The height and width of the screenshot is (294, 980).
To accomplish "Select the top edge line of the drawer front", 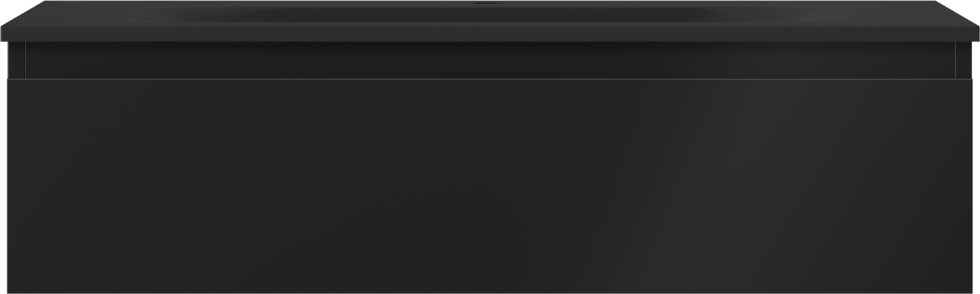I will click(490, 79).
